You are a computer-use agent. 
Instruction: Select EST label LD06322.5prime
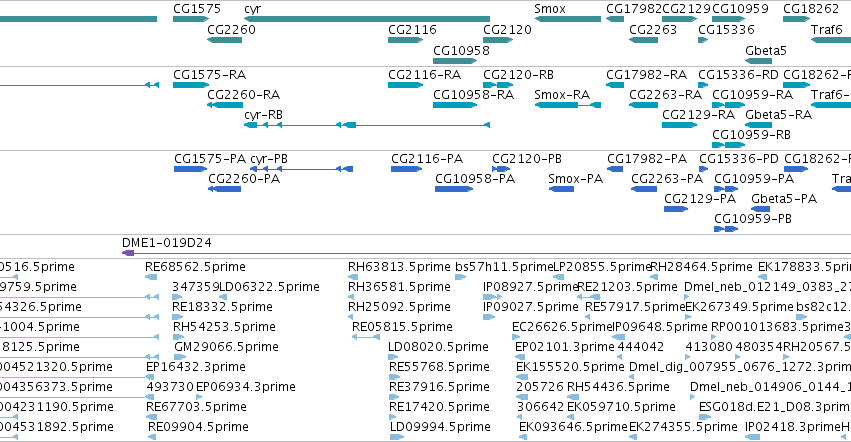[269, 287]
